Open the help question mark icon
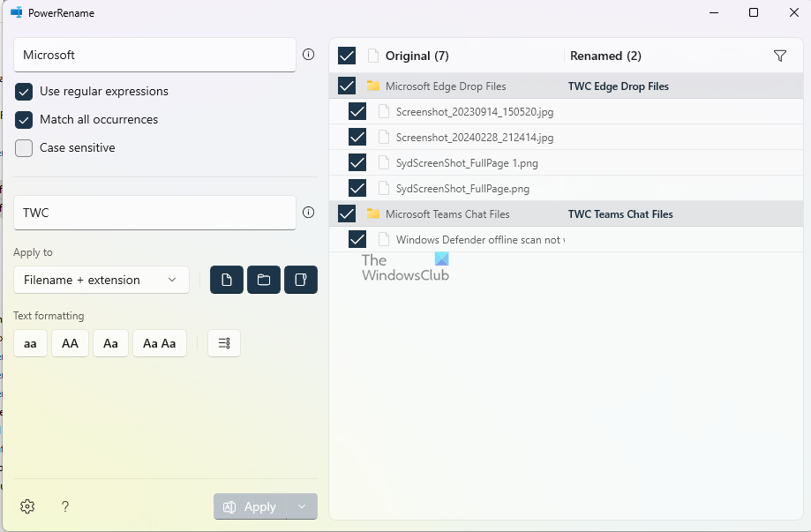811x532 pixels. click(64, 506)
